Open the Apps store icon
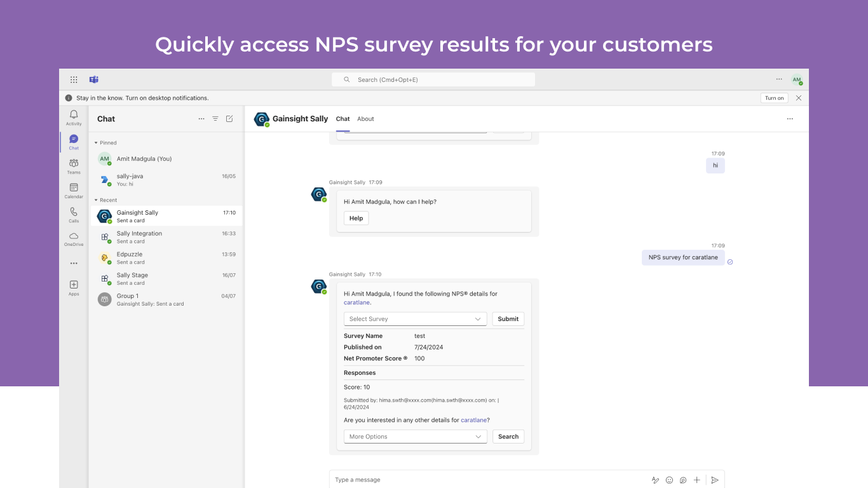This screenshot has height=488, width=868. click(74, 287)
